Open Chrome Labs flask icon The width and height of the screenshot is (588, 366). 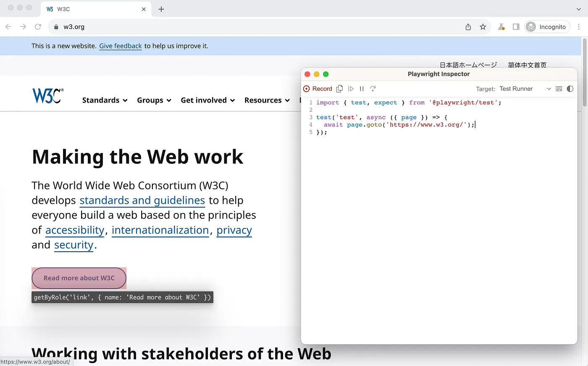coord(501,27)
